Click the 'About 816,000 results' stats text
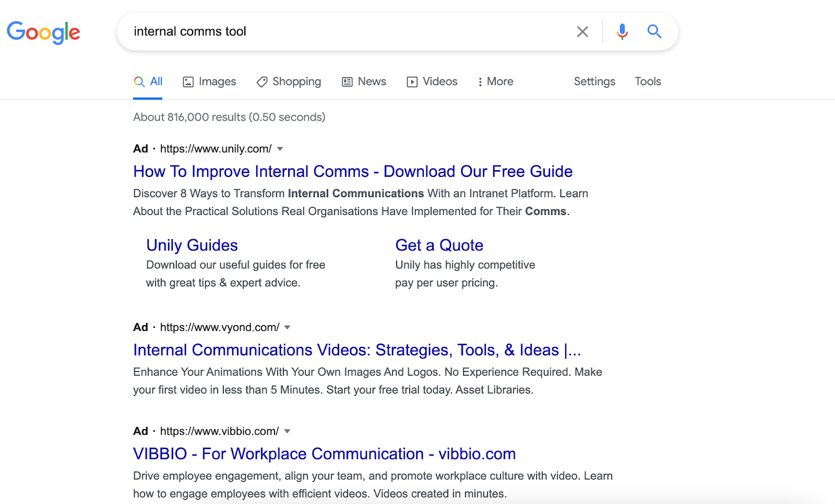This screenshot has width=835, height=504. [x=229, y=117]
